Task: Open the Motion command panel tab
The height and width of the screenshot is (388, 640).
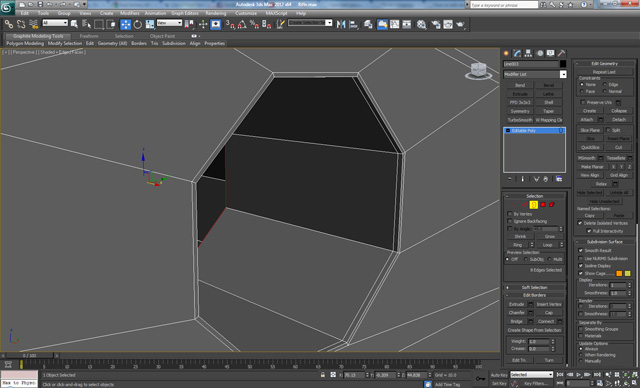Action: pyautogui.click(x=540, y=53)
